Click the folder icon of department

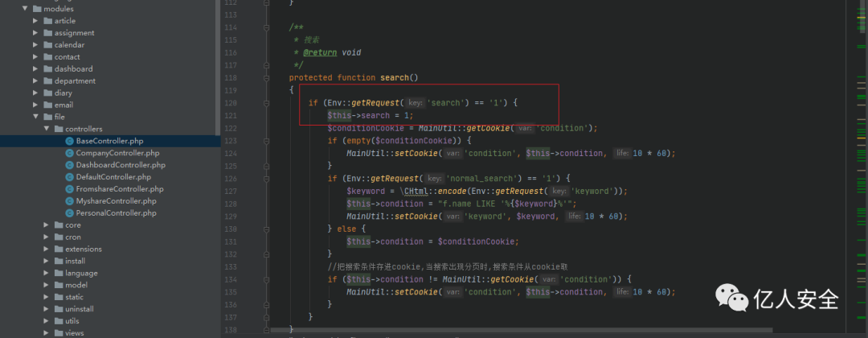point(47,81)
